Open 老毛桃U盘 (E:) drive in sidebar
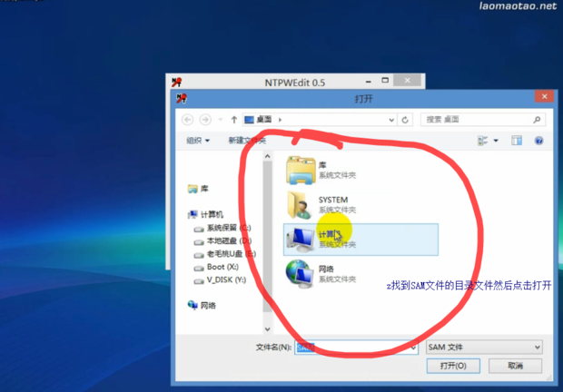The width and height of the screenshot is (563, 392). point(225,254)
